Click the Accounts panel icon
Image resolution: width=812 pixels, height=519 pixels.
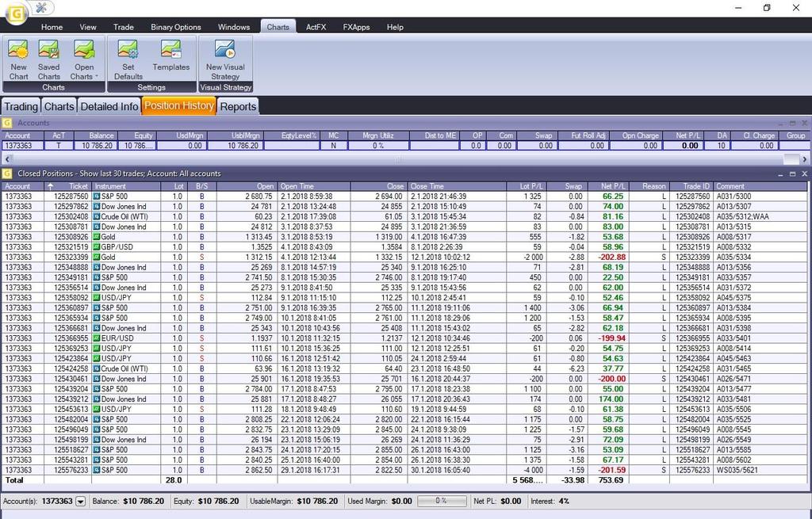[7, 123]
